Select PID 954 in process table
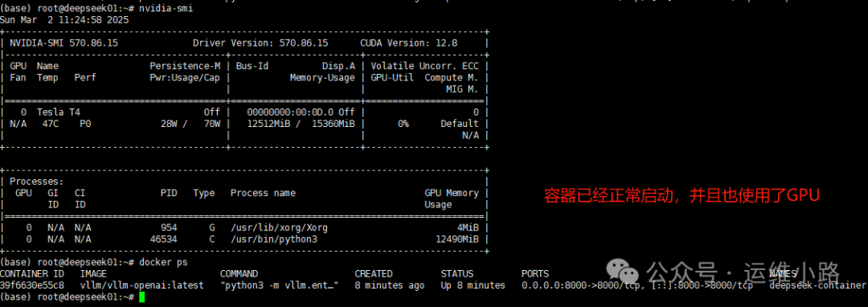Image resolution: width=868 pixels, height=307 pixels. coord(169,228)
